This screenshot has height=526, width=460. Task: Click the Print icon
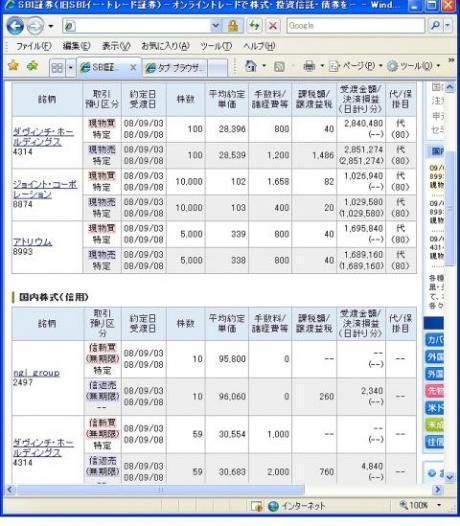click(309, 66)
